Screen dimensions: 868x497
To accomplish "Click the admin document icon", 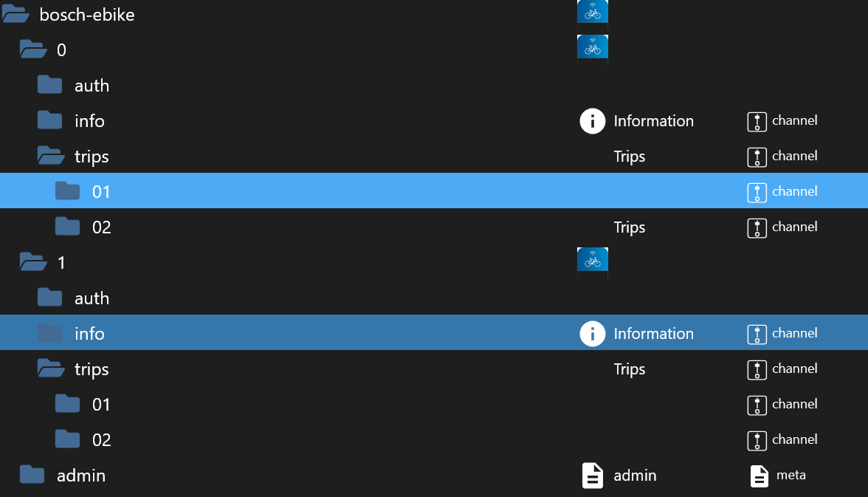I will 592,476.
